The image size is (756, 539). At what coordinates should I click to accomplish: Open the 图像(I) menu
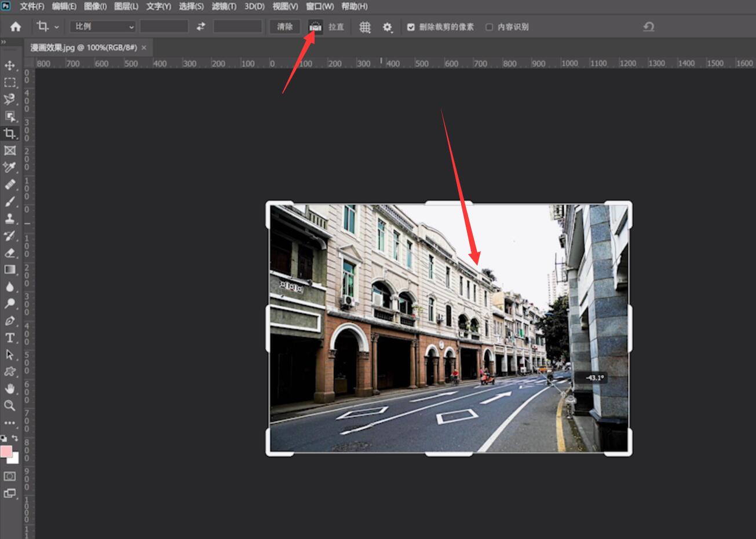[96, 6]
